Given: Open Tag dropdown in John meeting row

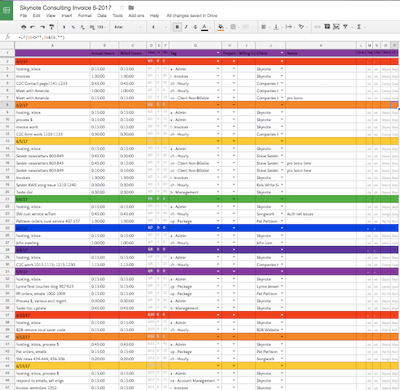Looking at the screenshot, I should click(x=218, y=243).
